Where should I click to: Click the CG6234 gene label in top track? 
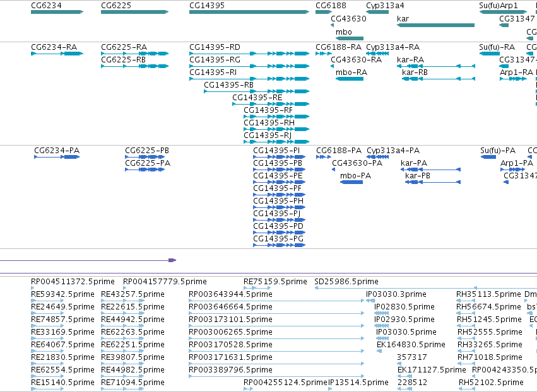(x=46, y=6)
